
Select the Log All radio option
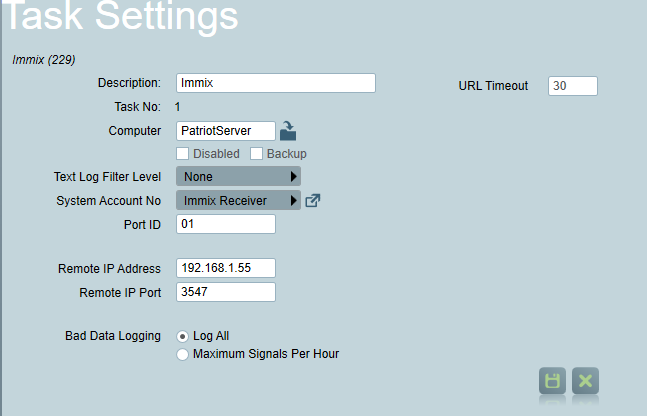182,336
